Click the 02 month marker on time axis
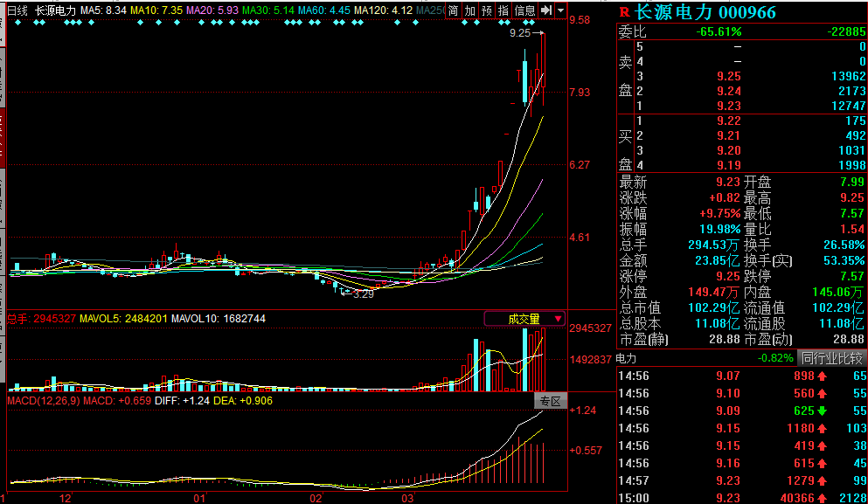 (316, 498)
